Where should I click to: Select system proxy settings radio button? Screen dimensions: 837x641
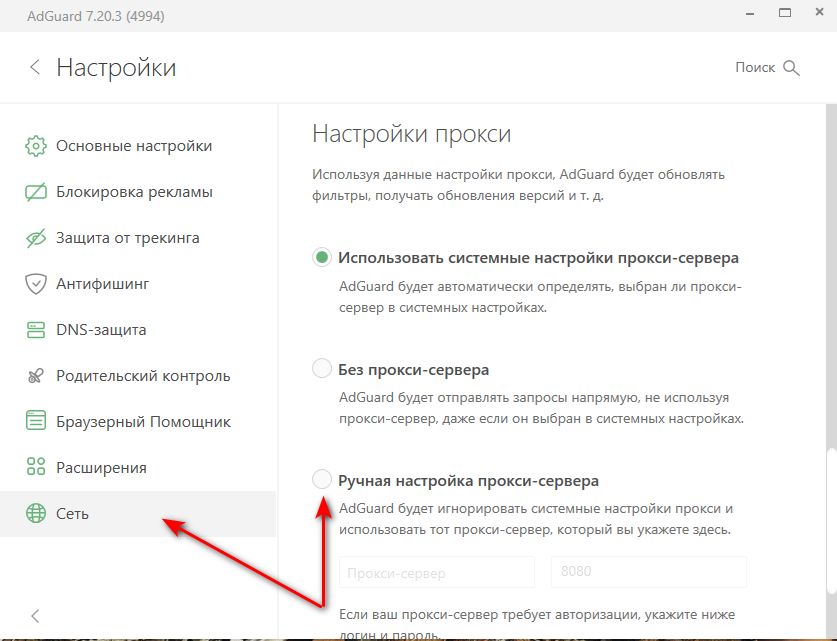coord(322,257)
